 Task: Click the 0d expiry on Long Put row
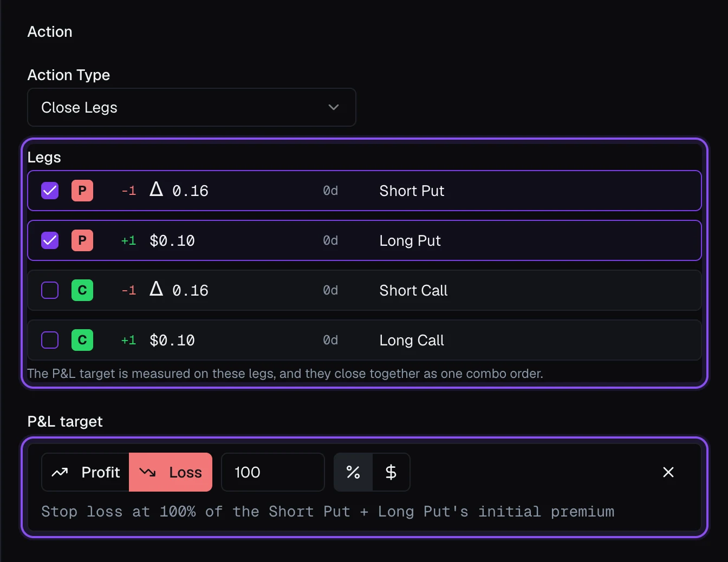click(330, 240)
